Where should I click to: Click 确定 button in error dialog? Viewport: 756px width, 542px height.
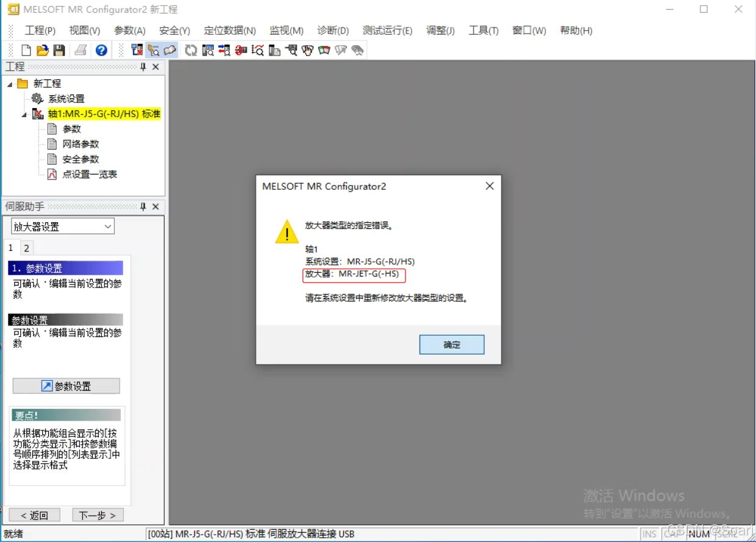point(452,345)
